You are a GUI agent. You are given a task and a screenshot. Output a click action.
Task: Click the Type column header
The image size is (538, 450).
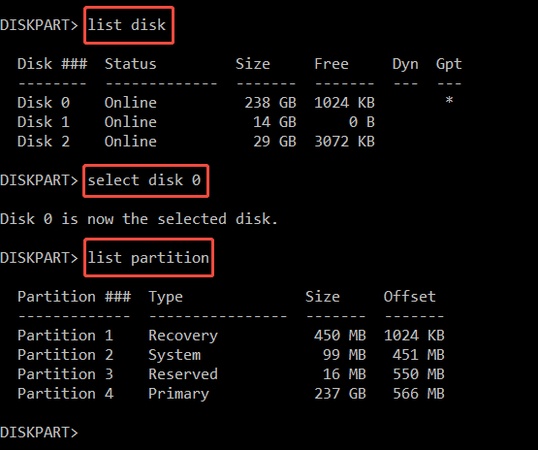click(x=165, y=297)
